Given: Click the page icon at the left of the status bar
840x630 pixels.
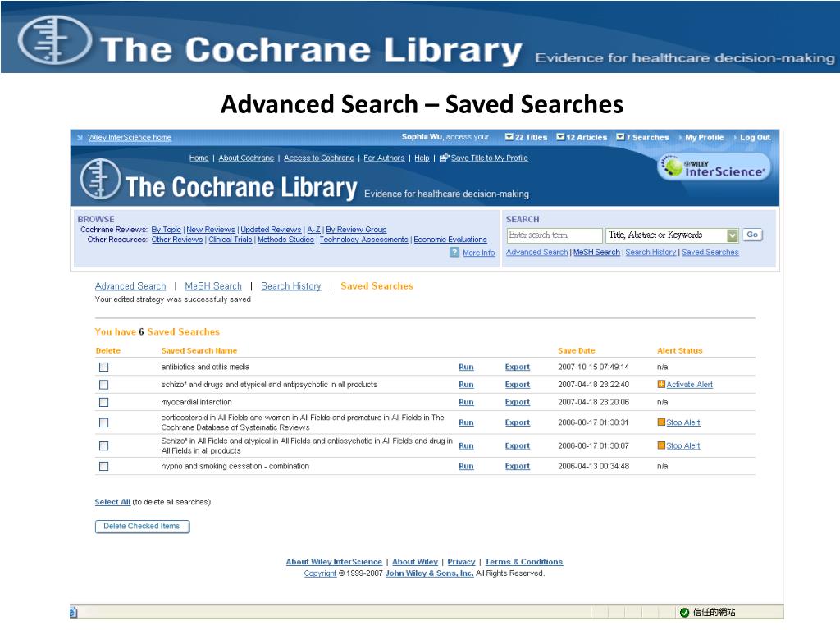Looking at the screenshot, I should click(73, 612).
